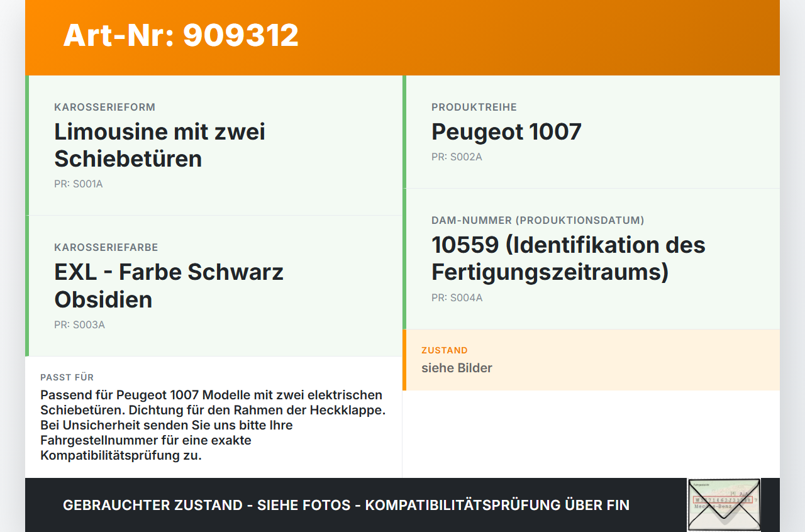Viewport: 805px width, 532px height.
Task: Click the 'Passt für' compatibility description text
Action: [213, 425]
